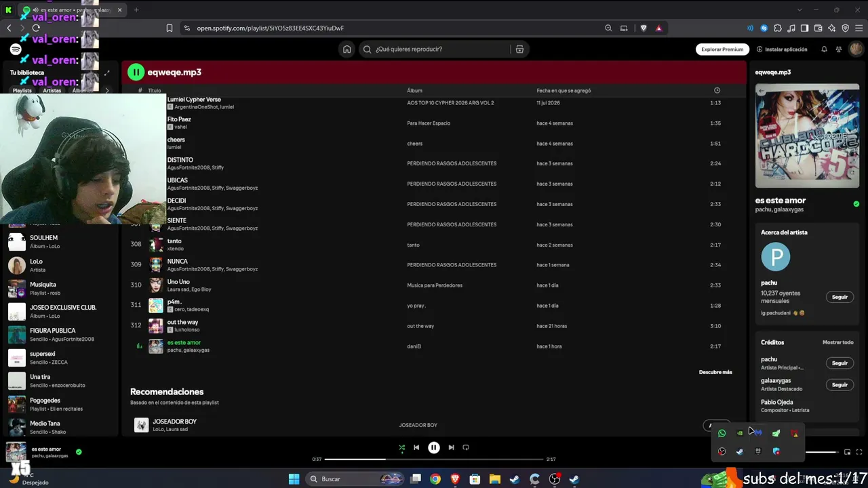Open Brave Rewards triangle icon
Image resolution: width=868 pixels, height=488 pixels.
coord(658,28)
